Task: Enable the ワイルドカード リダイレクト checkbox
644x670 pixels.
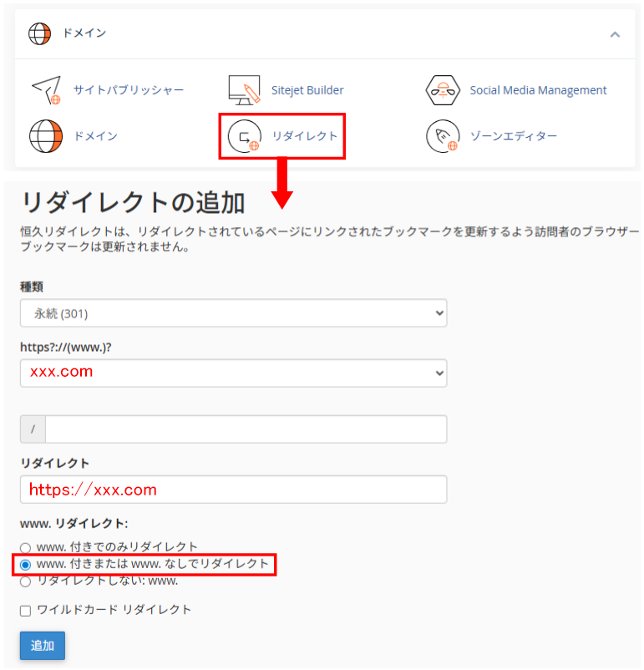Action: click(x=26, y=611)
